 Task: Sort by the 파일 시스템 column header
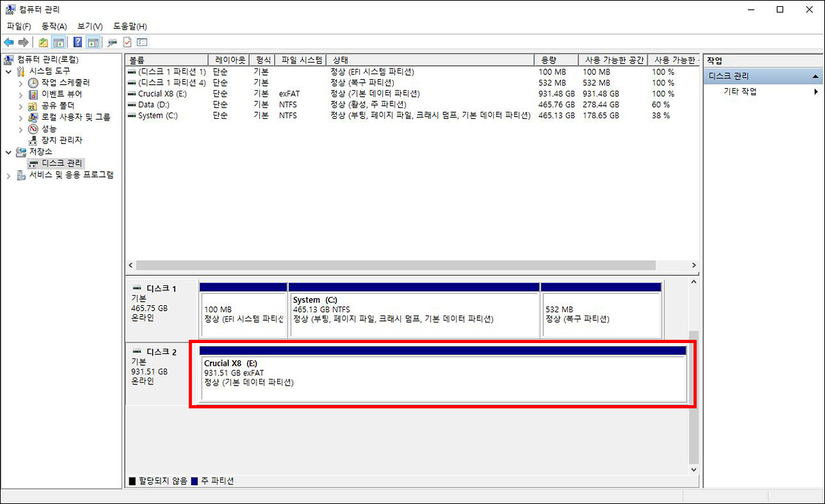tap(300, 61)
